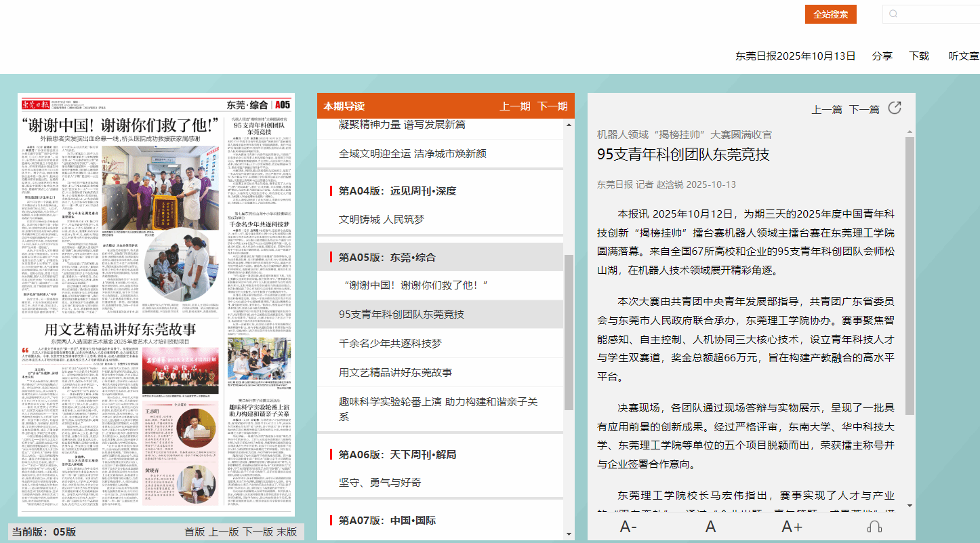Screen dimensions: 980x543
Task: Click 下载 to download the paper
Action: pyautogui.click(x=919, y=56)
